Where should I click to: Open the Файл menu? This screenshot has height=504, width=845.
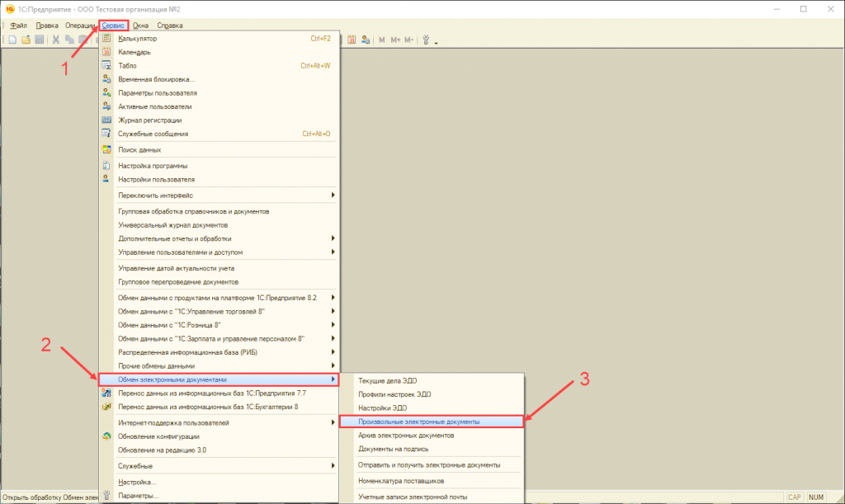coord(18,26)
